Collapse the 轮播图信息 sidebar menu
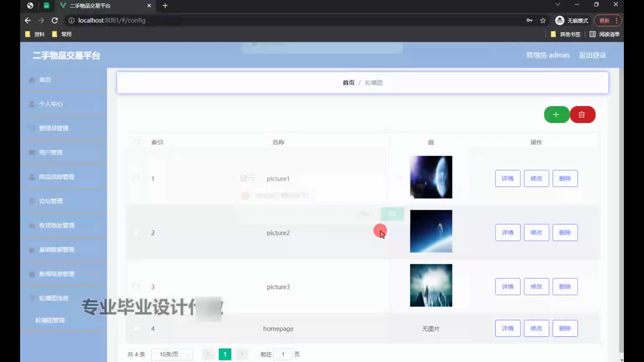The height and width of the screenshot is (362, 644). (64, 298)
